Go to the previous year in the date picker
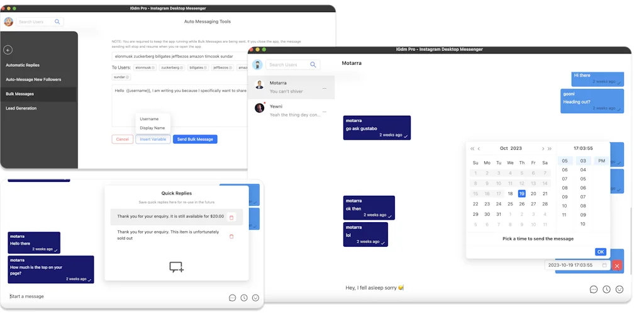The image size is (644, 316). tap(472, 149)
